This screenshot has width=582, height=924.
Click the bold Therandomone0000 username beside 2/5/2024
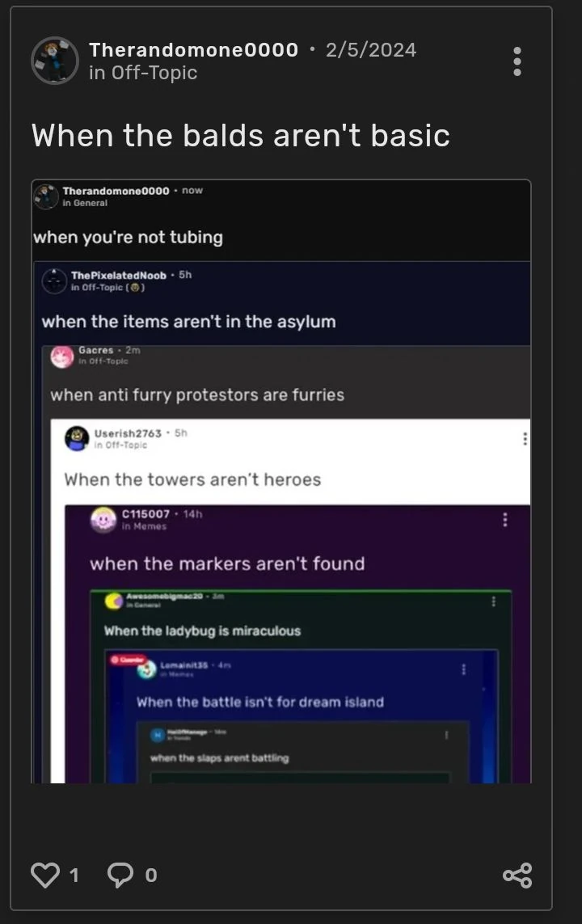tap(193, 50)
